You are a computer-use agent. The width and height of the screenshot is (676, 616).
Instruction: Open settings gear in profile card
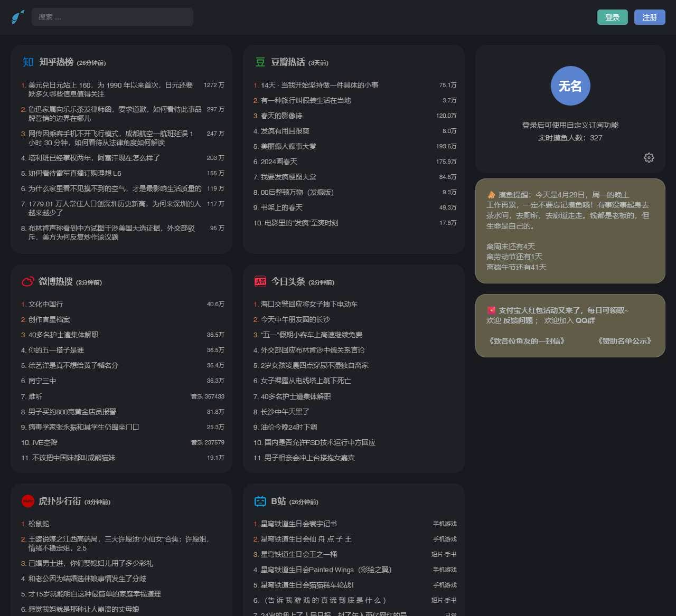tap(649, 157)
